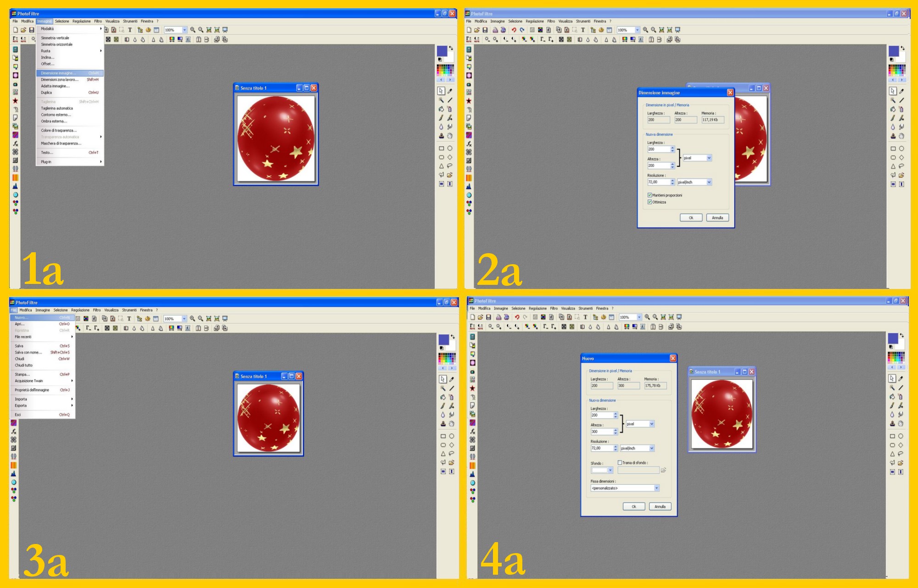Select the arrow selection tool in panel 3a
The height and width of the screenshot is (588, 918).
pyautogui.click(x=442, y=379)
